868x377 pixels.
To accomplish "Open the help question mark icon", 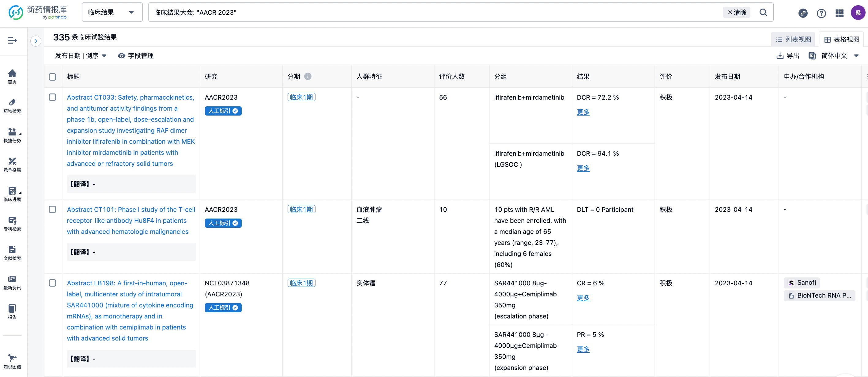I will [x=821, y=13].
